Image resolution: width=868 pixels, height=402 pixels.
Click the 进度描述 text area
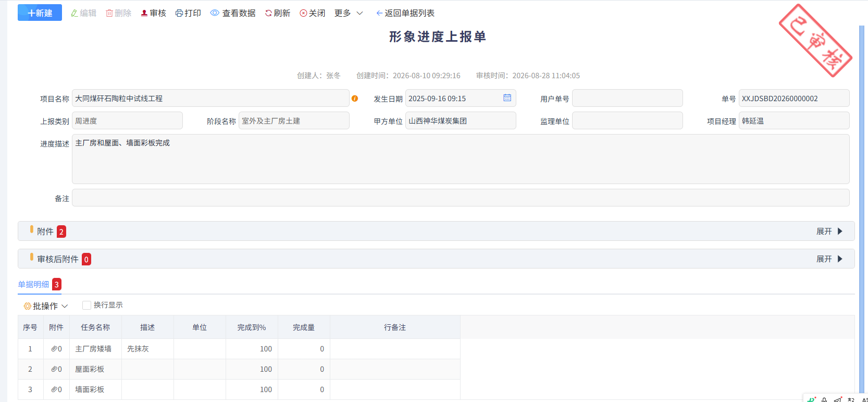[x=461, y=159]
